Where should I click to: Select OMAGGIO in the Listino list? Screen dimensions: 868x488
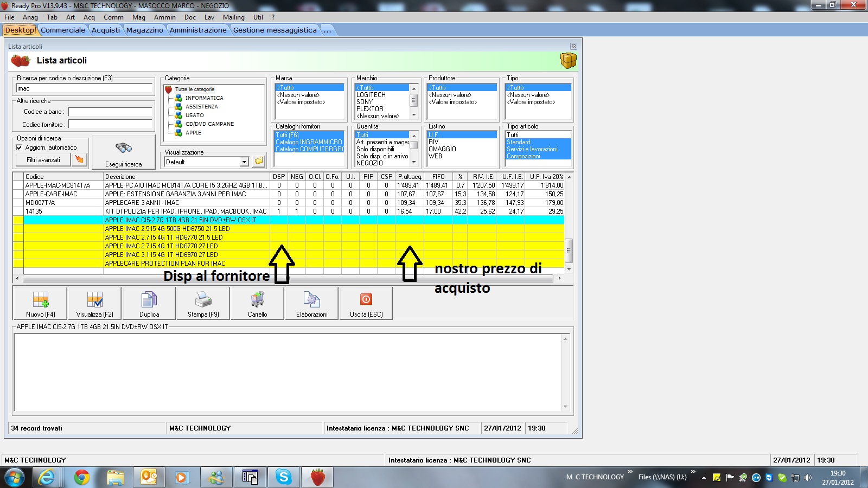[442, 149]
